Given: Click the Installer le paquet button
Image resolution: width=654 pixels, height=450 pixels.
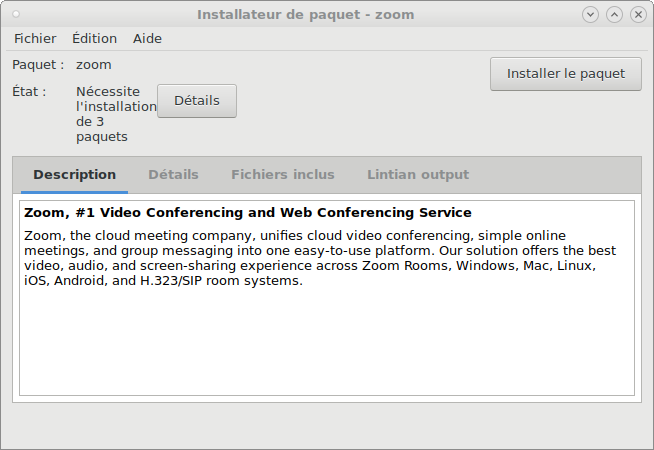Looking at the screenshot, I should [566, 74].
